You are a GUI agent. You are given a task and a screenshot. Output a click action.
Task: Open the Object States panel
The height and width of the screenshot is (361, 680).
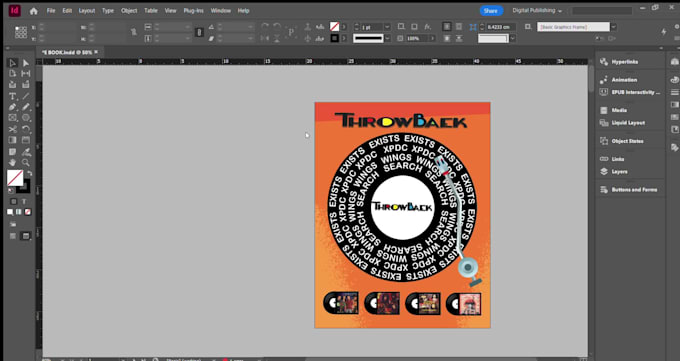click(627, 141)
